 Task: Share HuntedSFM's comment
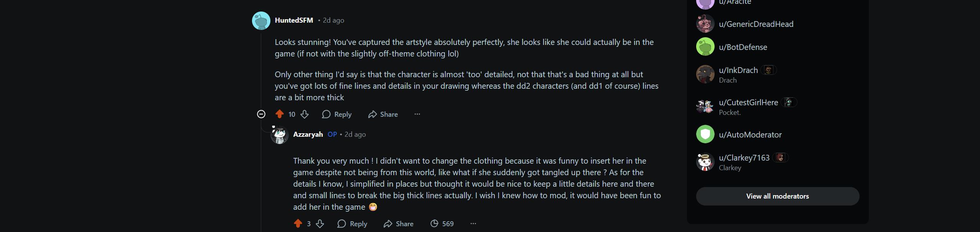[383, 114]
